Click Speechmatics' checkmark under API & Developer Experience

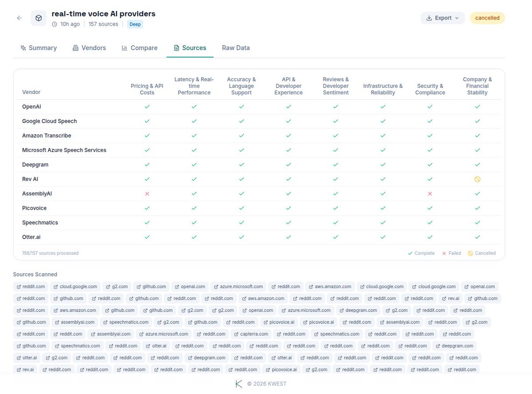click(x=289, y=222)
